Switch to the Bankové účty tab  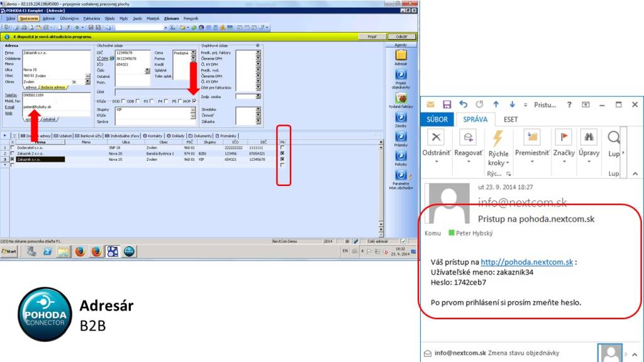(x=88, y=136)
